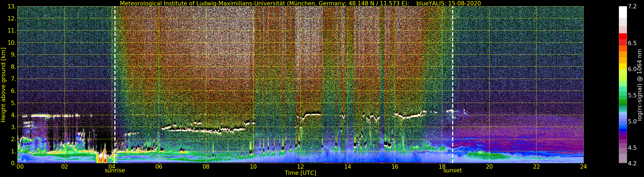Viewport: 644px width, 177px height.
Task: Click the '20' tick on the time axis
Action: point(489,166)
